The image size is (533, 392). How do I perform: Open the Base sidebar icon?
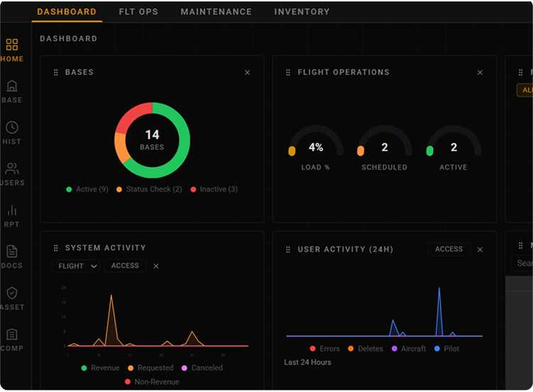tap(12, 86)
